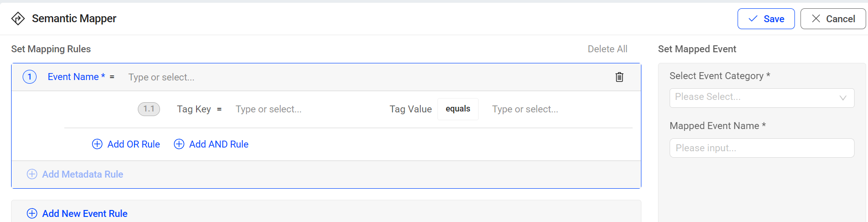Click the plus icon beside Add OR Rule
The width and height of the screenshot is (868, 222).
[x=97, y=144]
